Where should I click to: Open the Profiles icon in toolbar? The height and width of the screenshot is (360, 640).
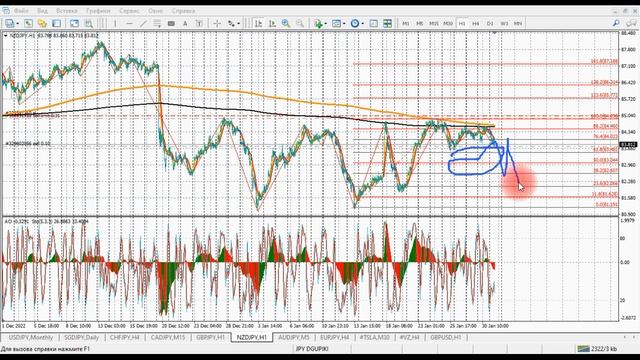coord(28,24)
